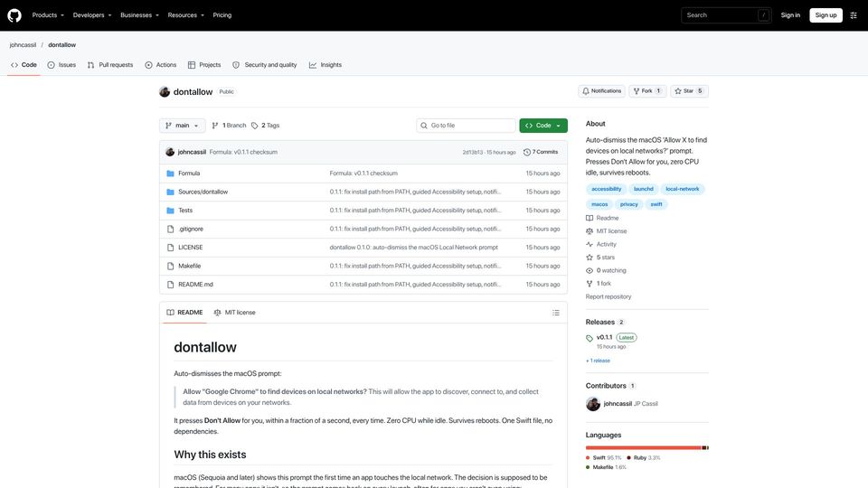Open the Projects tab
Screen dimensions: 868x488
click(x=204, y=65)
